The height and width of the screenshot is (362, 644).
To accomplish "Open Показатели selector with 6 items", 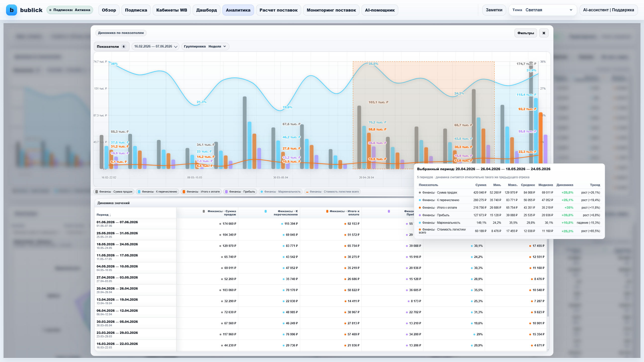I will (x=111, y=46).
